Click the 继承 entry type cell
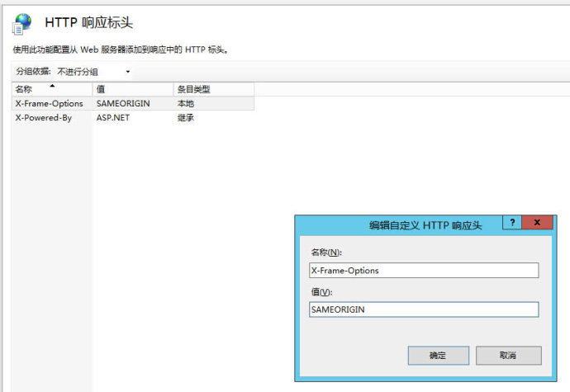Viewport: 570px width, 392px height. coord(186,117)
